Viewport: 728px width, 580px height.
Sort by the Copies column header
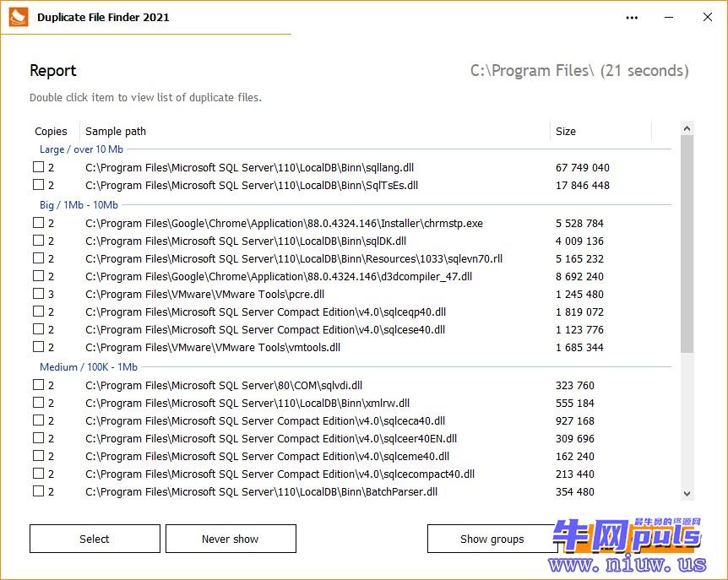(51, 132)
